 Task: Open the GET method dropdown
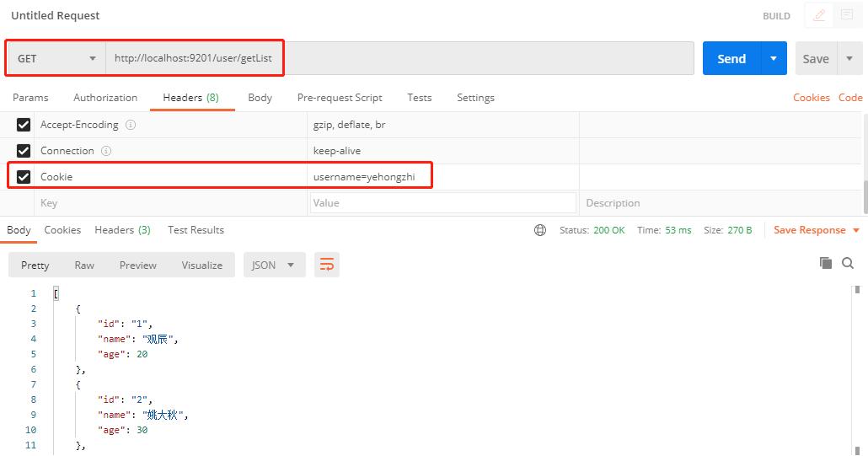pos(56,58)
